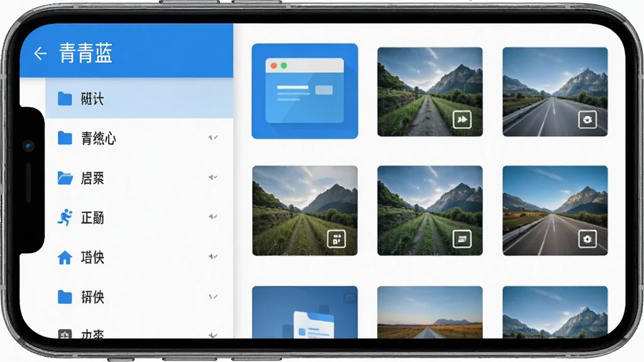This screenshot has height=362, width=644.
Task: Click the folder icon in the highlighted row
Action: point(65,99)
